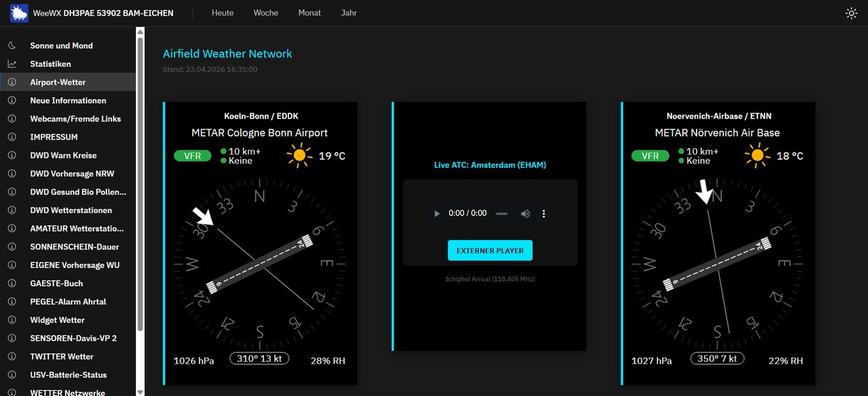Click the sunny weather icon for Koeln-Bonn

click(x=299, y=156)
